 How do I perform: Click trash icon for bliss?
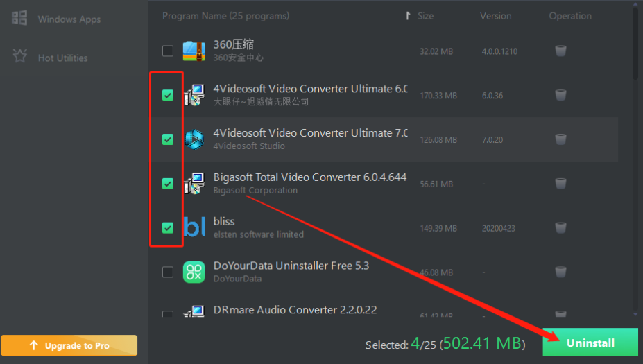[x=560, y=228]
